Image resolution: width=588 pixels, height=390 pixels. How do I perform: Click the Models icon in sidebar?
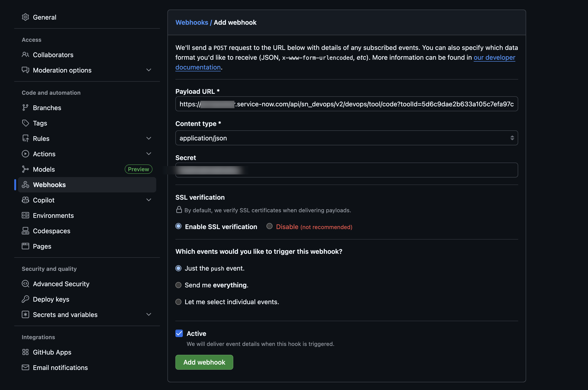25,169
